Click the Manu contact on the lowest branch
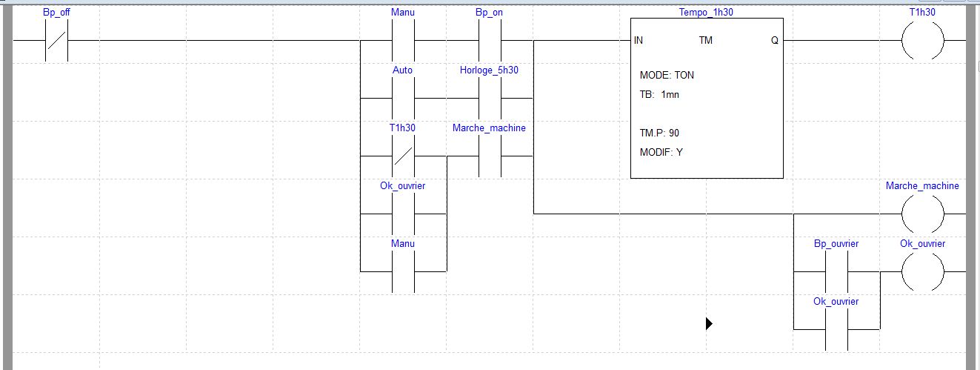The image size is (980, 370). coord(403,271)
